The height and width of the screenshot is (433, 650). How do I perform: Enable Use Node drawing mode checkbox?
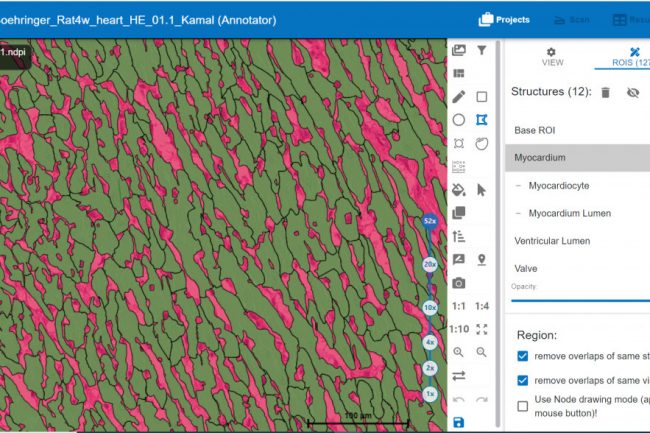pos(523,406)
